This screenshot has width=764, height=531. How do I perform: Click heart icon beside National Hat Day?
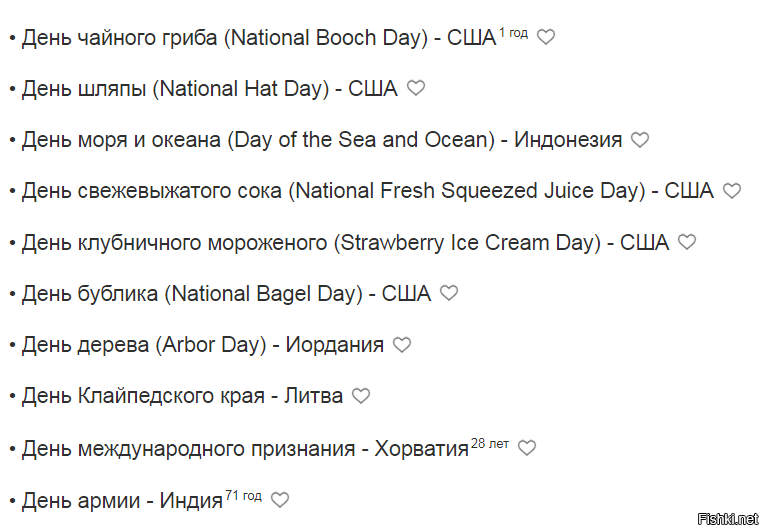click(416, 88)
